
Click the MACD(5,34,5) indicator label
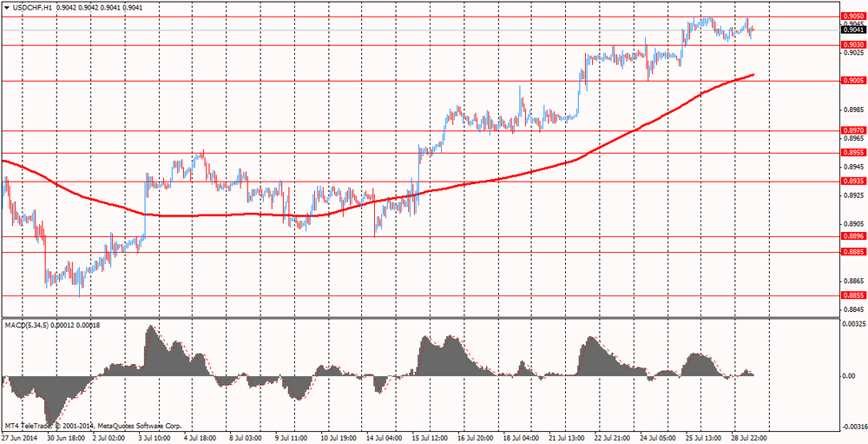pyautogui.click(x=30, y=325)
